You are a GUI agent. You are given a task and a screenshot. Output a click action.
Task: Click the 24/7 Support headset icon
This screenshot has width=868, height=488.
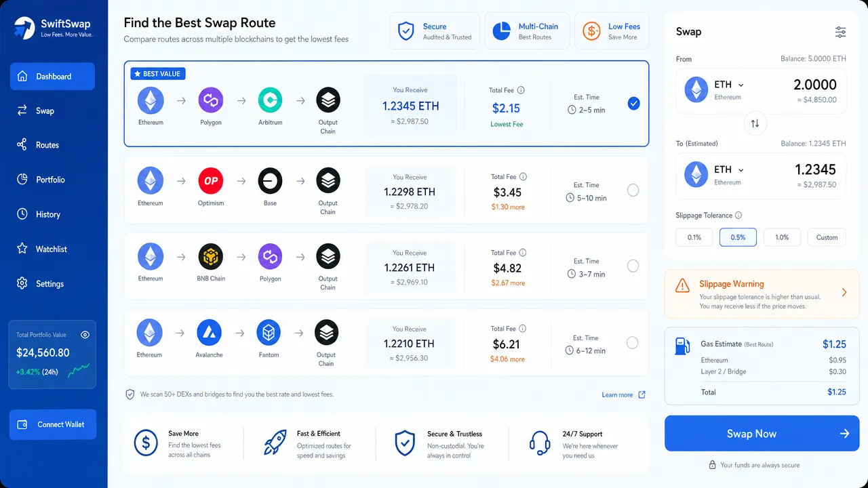pyautogui.click(x=540, y=443)
